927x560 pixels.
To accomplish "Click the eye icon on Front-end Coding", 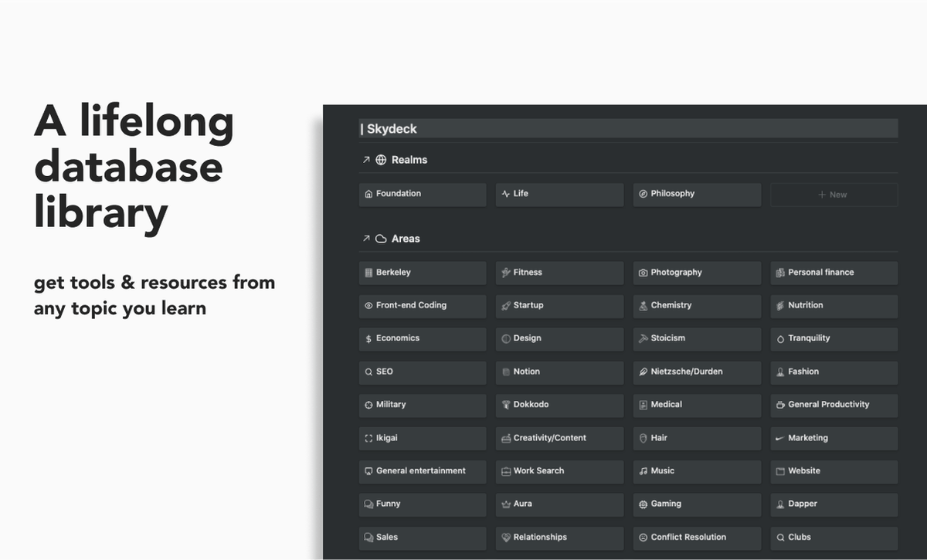I will coord(368,306).
